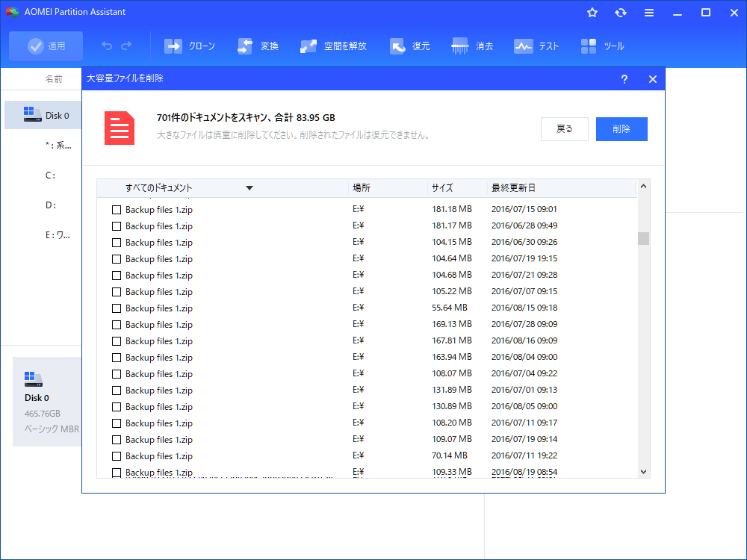This screenshot has height=560, width=747.
Task: Click the date 2016/08/15 09:18
Action: (524, 308)
